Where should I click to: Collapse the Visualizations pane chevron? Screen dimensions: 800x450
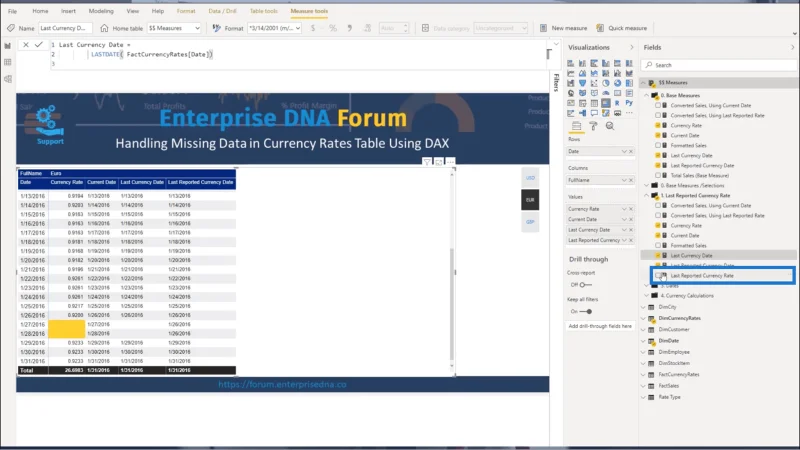click(x=632, y=47)
